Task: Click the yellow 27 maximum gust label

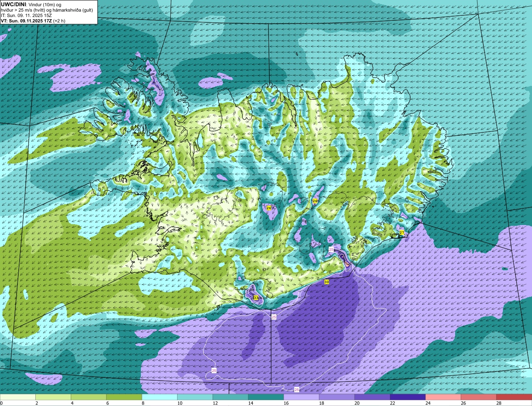Action: tap(402, 232)
